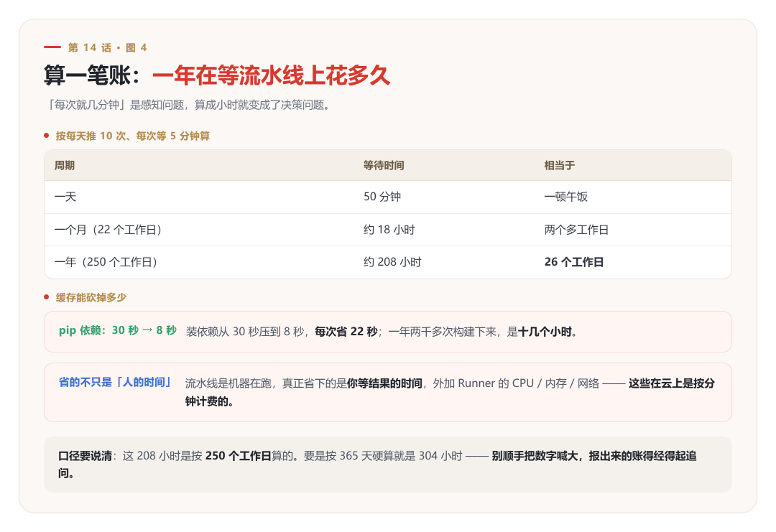Click the cell '约 208 小时'
776x532 pixels.
click(392, 262)
